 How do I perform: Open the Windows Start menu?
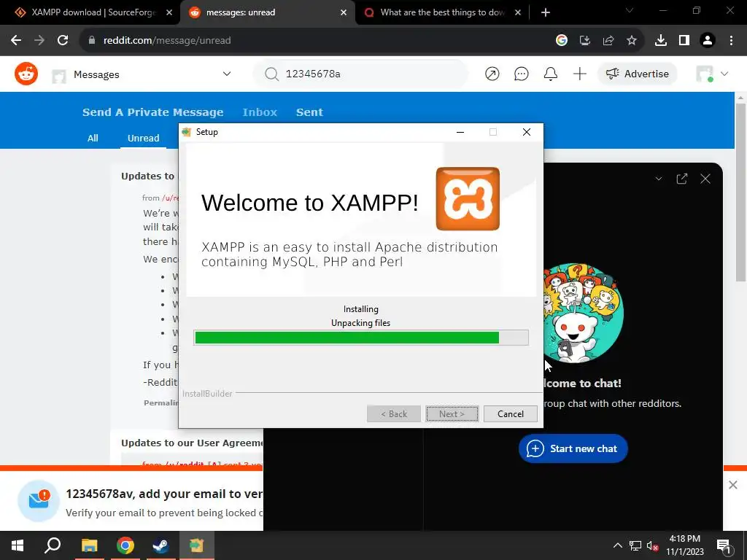(18, 545)
